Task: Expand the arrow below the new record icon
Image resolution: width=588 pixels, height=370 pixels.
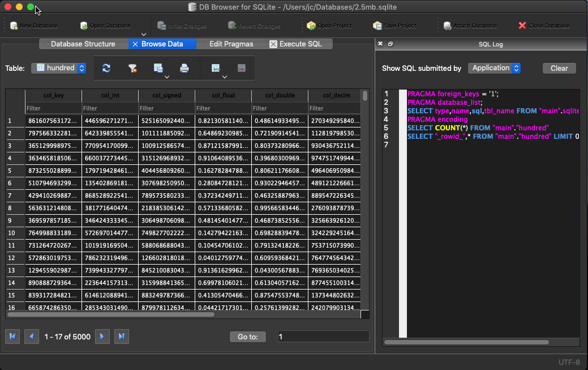Action: [x=225, y=77]
